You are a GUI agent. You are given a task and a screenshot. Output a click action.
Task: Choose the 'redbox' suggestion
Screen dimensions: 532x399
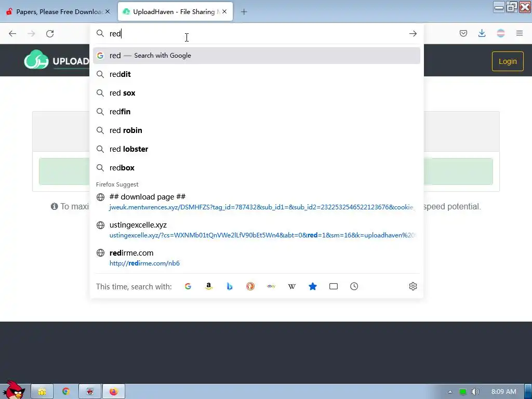pos(257,168)
